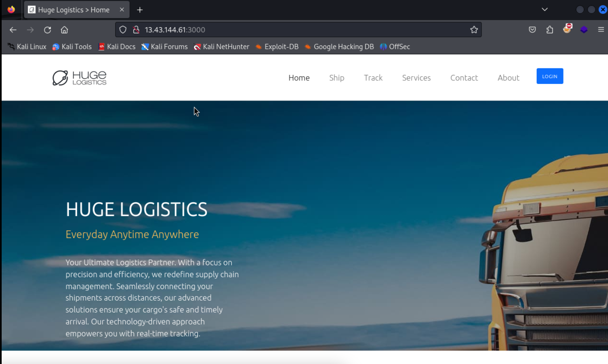Open the OffSec bookmark
608x364 pixels.
[395, 47]
